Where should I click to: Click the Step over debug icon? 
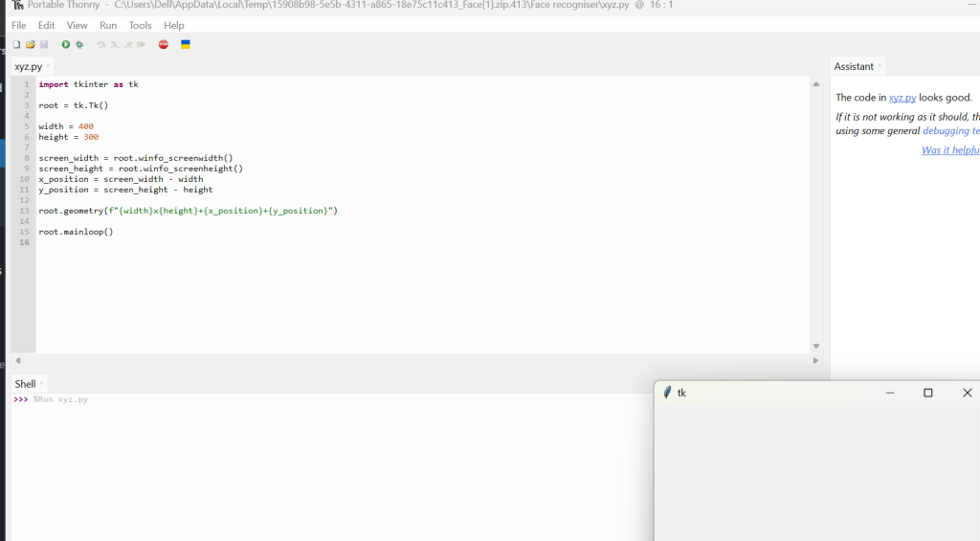tap(101, 45)
